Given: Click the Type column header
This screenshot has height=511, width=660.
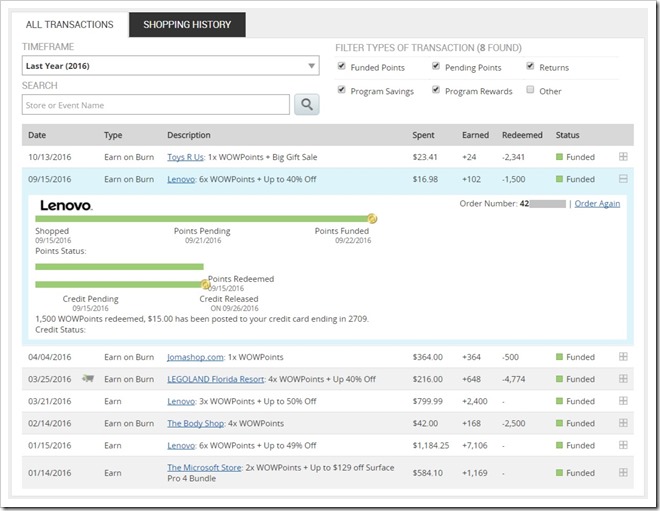Looking at the screenshot, I should pyautogui.click(x=113, y=135).
